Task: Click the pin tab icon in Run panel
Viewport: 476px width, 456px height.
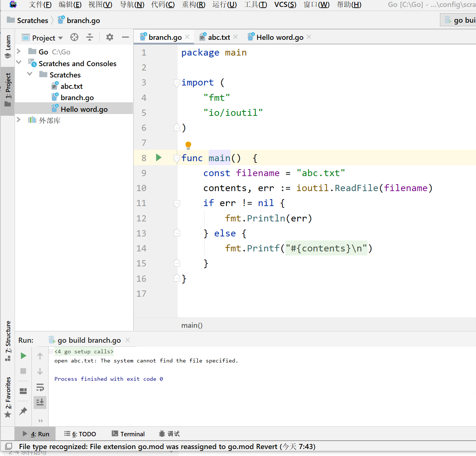Action: [x=23, y=411]
